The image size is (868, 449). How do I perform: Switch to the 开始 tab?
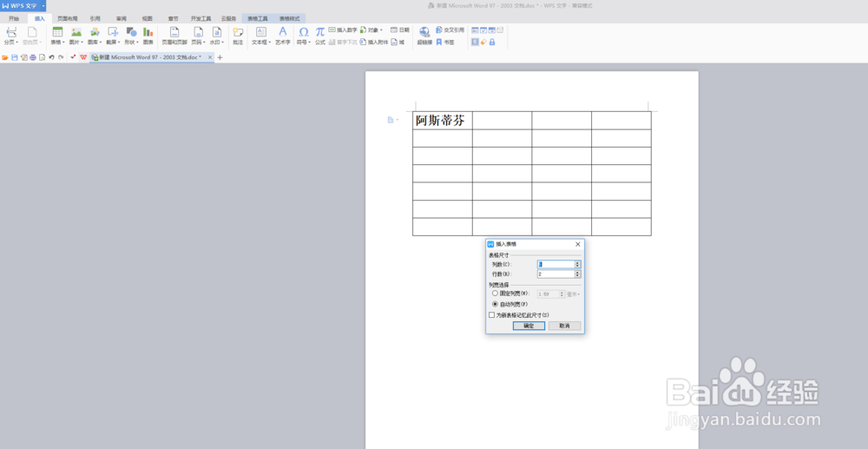(14, 19)
